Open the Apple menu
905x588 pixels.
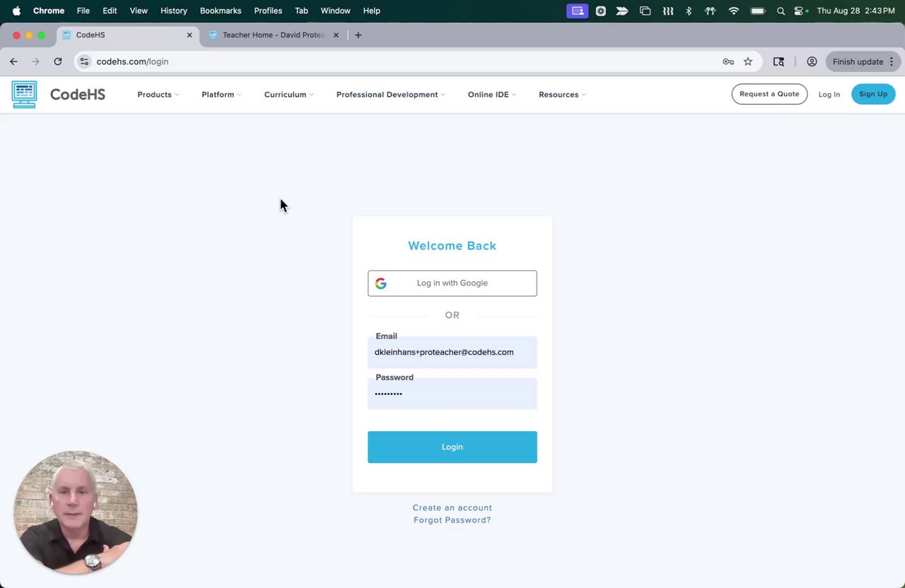click(16, 11)
